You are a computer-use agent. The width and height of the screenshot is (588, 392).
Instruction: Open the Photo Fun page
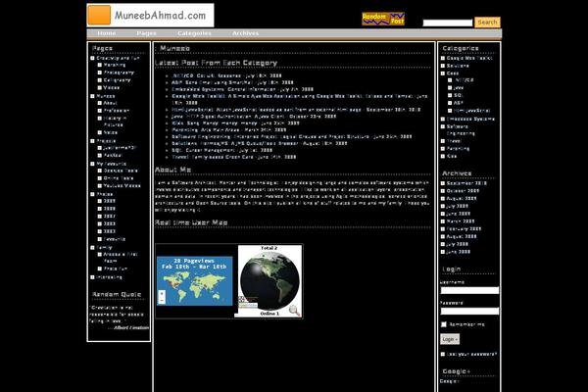point(116,269)
